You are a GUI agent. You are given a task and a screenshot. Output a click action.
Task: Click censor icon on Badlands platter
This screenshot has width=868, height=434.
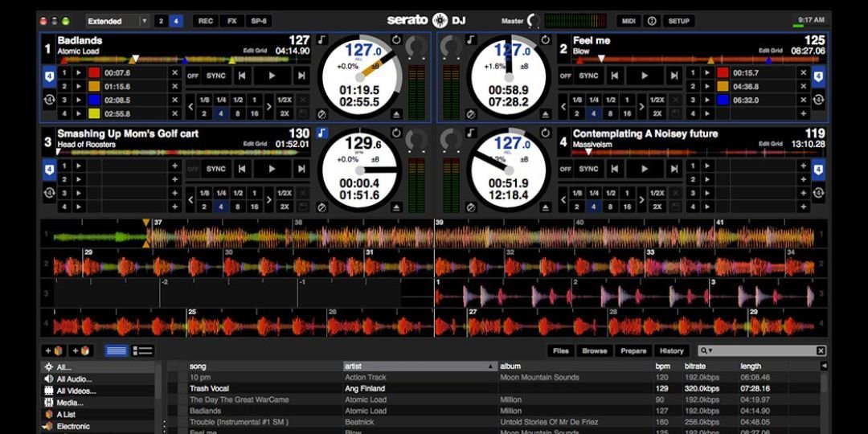point(321,115)
